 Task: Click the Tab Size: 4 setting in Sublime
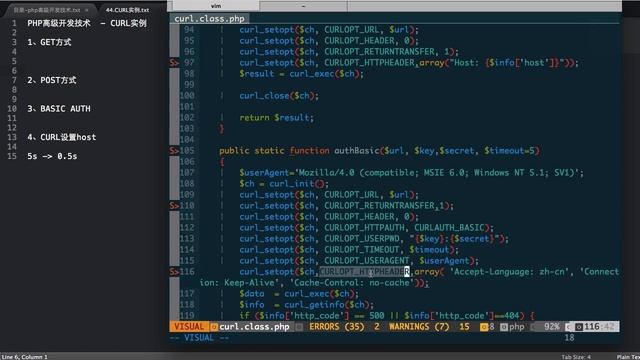(x=576, y=357)
